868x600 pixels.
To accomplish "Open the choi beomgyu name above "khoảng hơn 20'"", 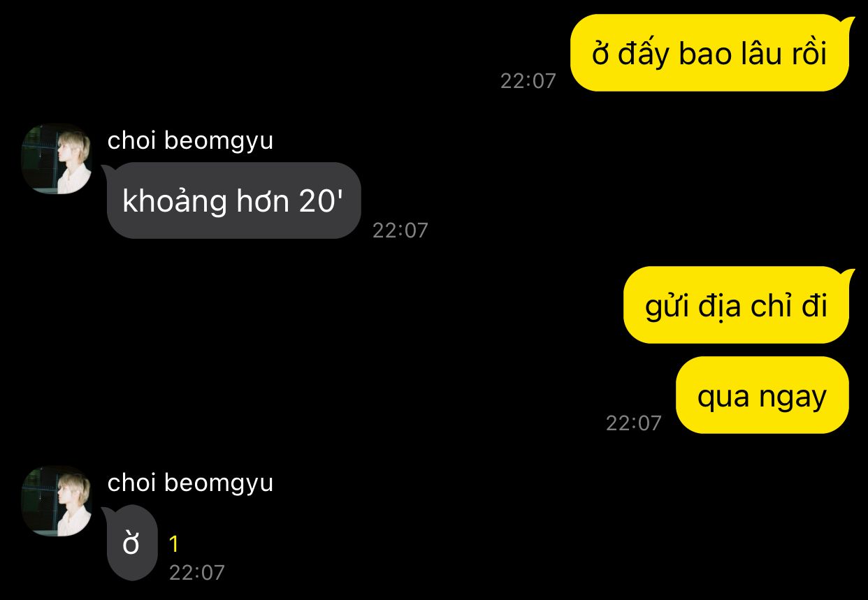I will tap(190, 141).
